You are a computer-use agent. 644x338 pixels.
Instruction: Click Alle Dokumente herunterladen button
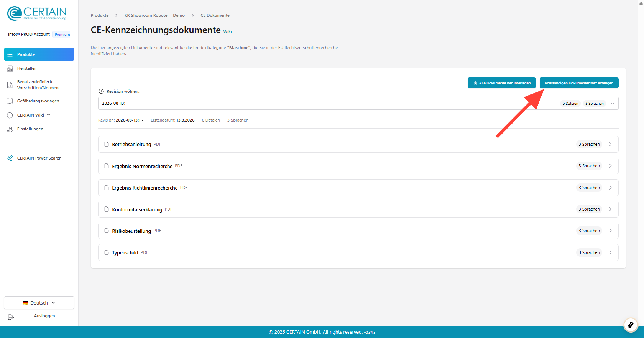tap(502, 83)
